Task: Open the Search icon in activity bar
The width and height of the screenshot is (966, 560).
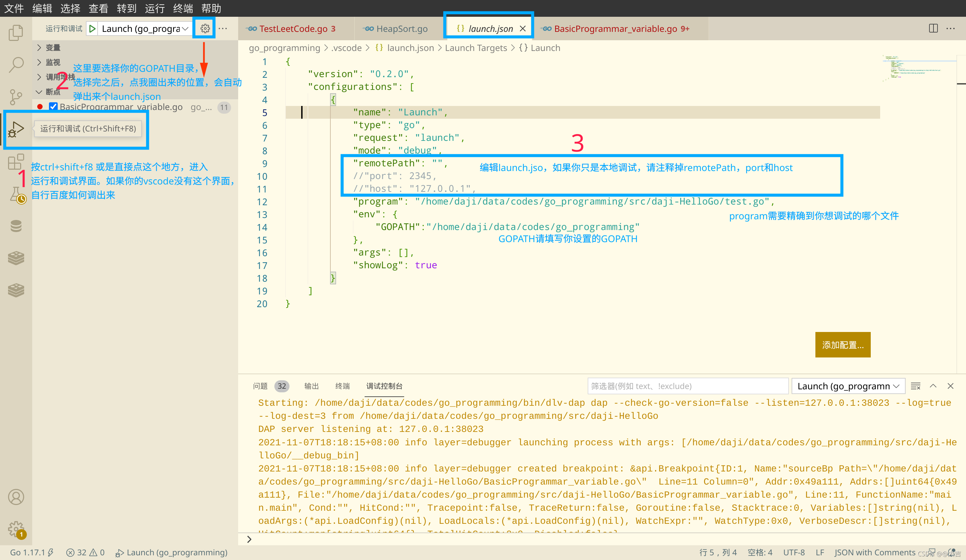Action: click(x=16, y=65)
